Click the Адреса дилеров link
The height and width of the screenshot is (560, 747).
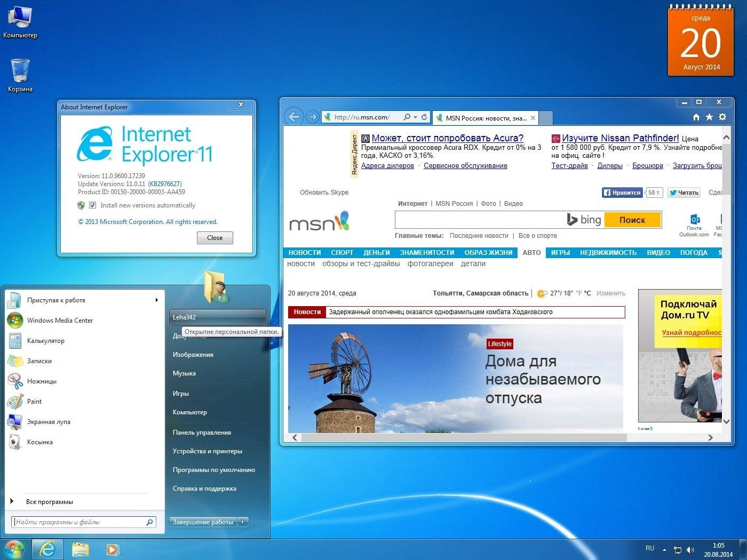point(387,166)
